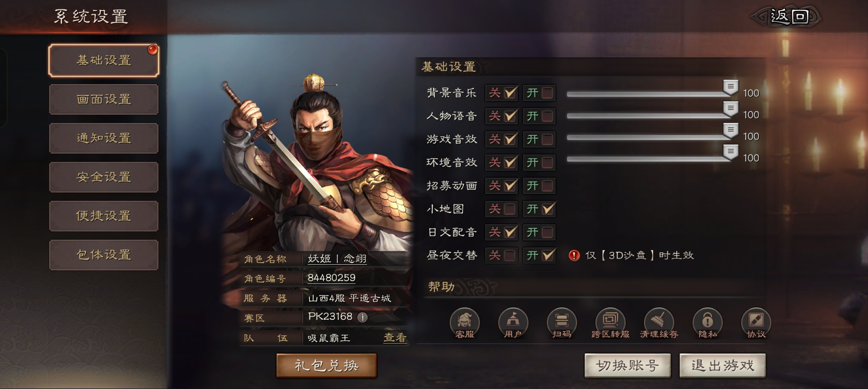
Task: Open the 隐私 privacy icon
Action: pos(707,323)
